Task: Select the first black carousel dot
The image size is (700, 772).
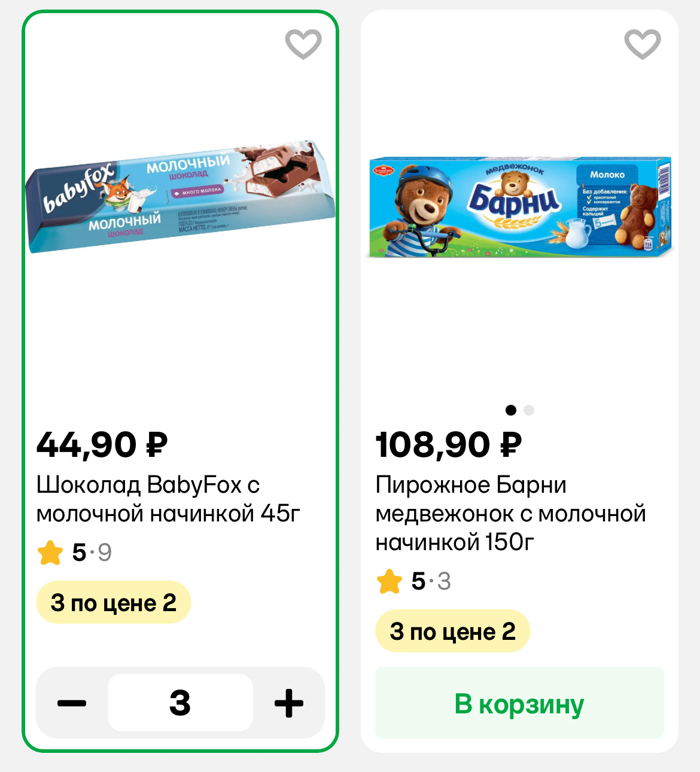Action: click(510, 410)
